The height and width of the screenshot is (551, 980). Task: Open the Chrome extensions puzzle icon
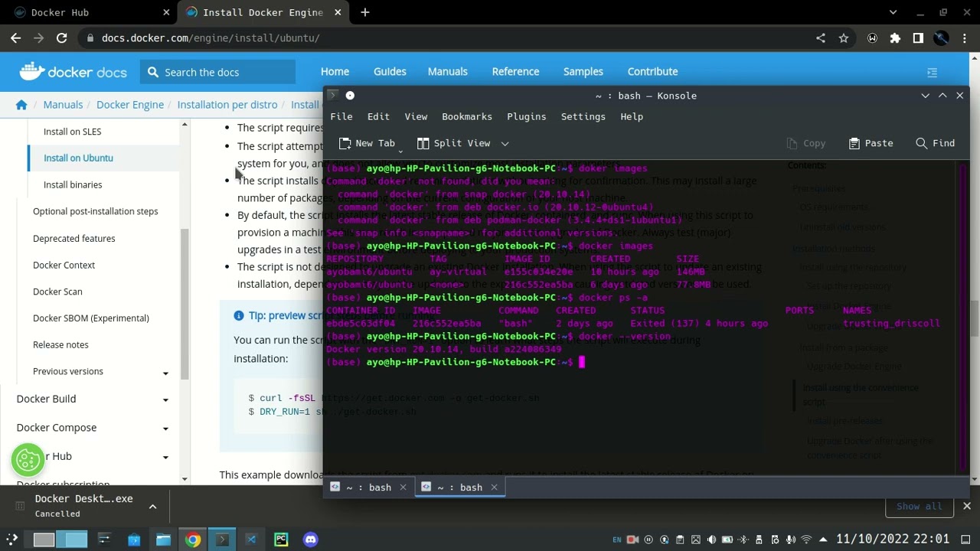pyautogui.click(x=895, y=37)
